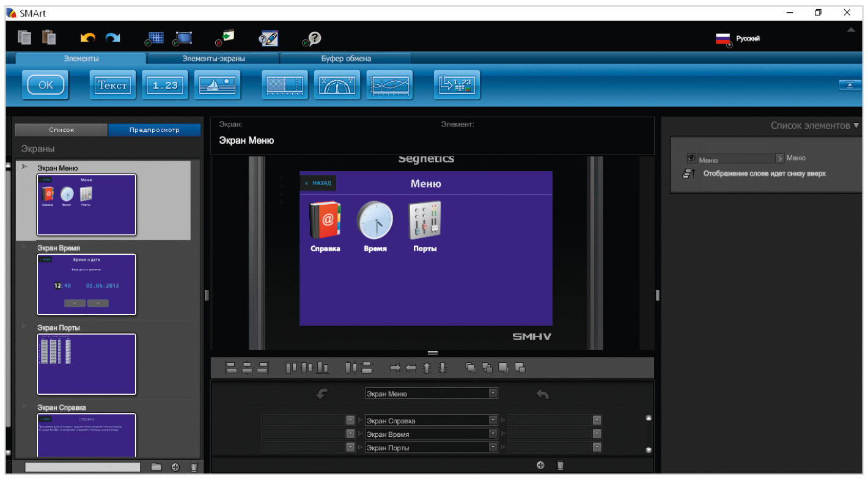The image size is (868, 479).
Task: Click the Undo arrow icon
Action: [x=87, y=38]
